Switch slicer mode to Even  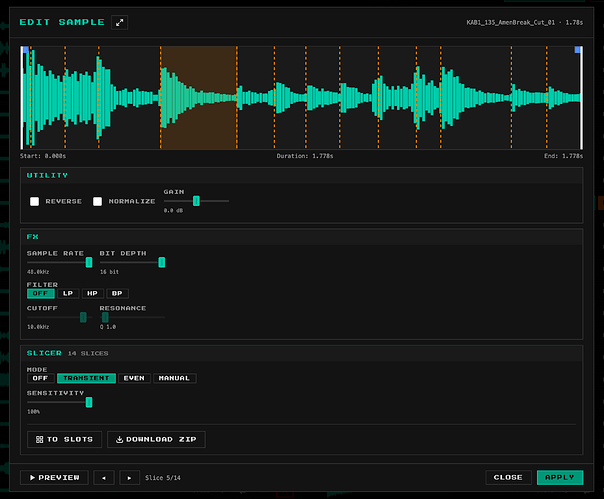tap(134, 378)
